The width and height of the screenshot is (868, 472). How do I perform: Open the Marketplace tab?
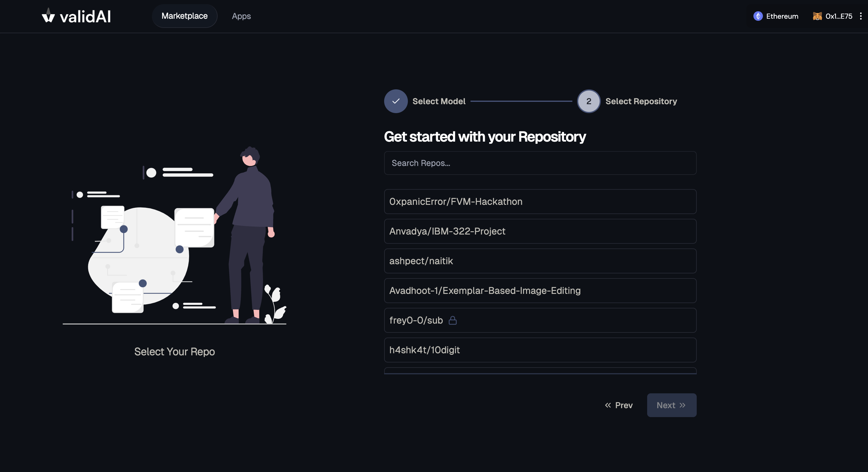coord(184,16)
